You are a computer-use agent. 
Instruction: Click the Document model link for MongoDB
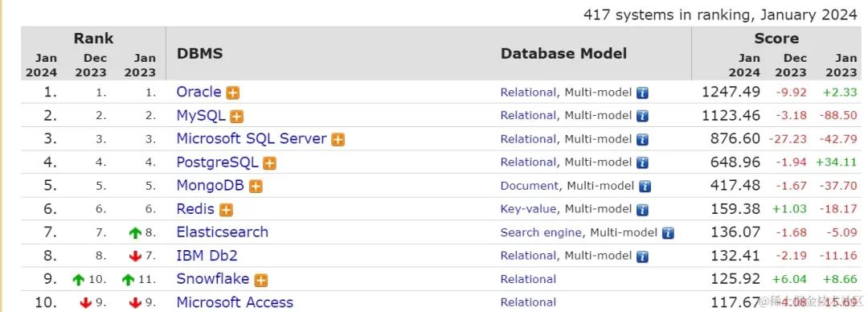coord(530,187)
